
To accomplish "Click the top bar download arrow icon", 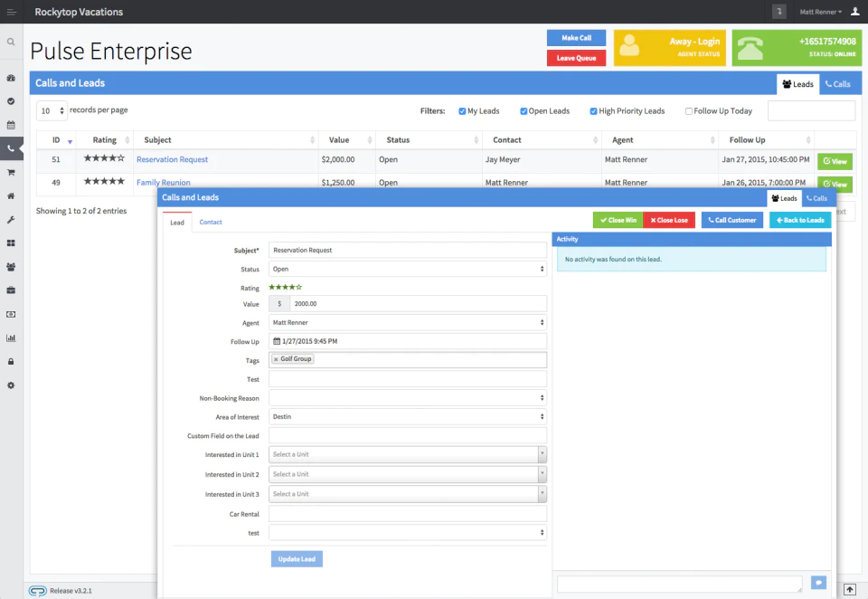I will pyautogui.click(x=778, y=12).
